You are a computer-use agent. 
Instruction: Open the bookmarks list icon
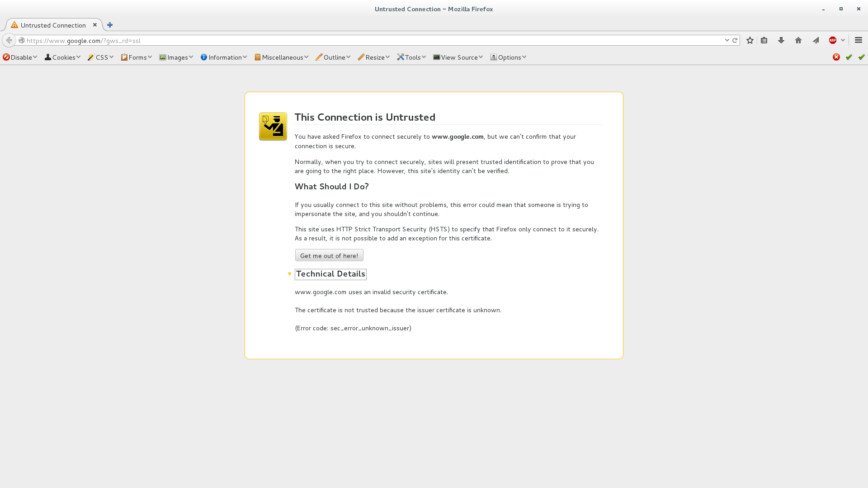point(764,41)
